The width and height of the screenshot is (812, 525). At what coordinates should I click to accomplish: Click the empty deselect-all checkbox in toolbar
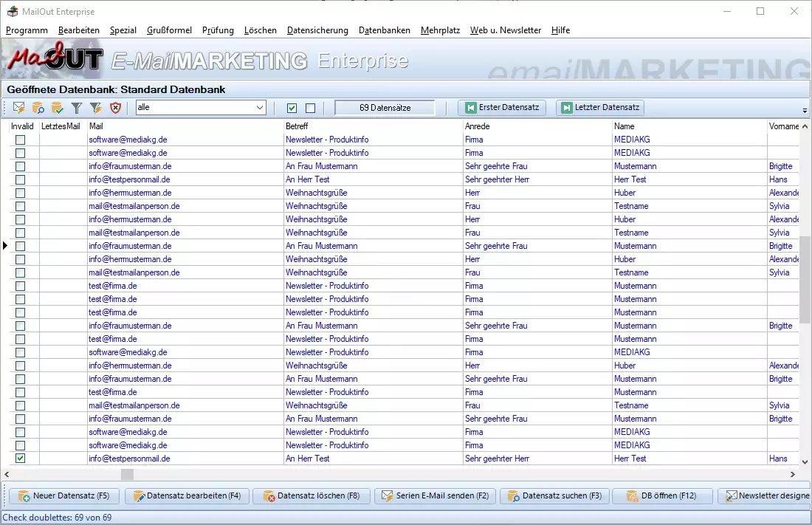click(x=310, y=109)
